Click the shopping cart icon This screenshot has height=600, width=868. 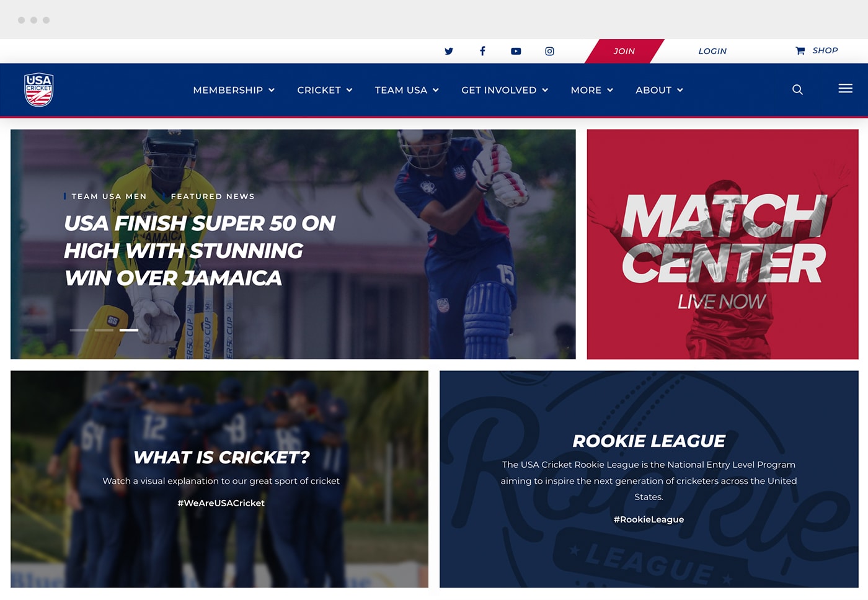click(x=800, y=51)
